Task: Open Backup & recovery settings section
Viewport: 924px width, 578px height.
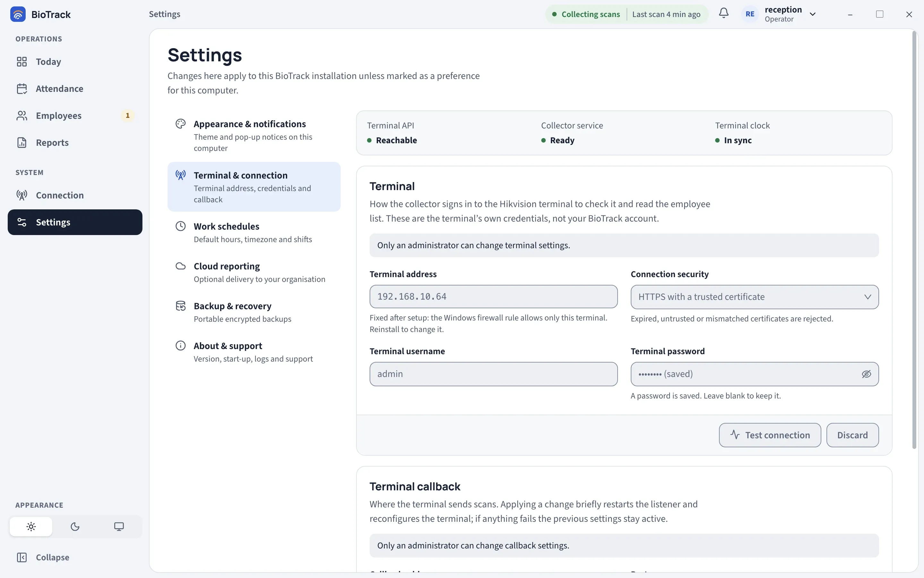Action: (x=254, y=312)
